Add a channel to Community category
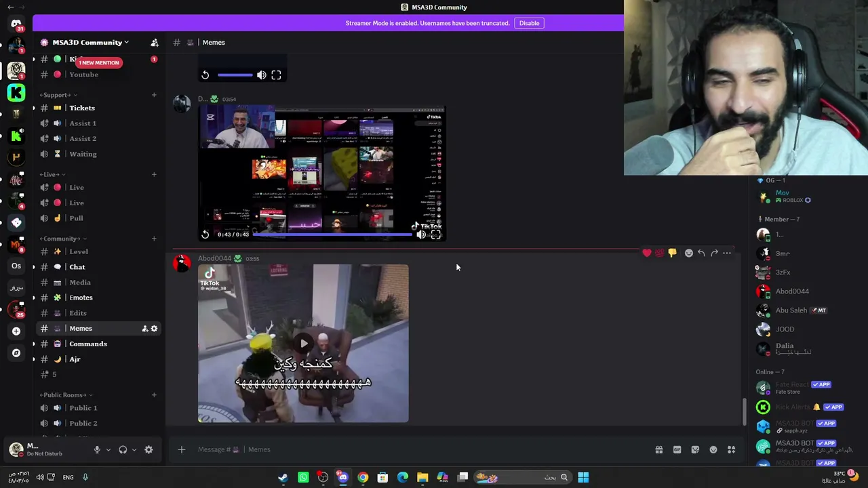The image size is (868, 488). point(154,239)
